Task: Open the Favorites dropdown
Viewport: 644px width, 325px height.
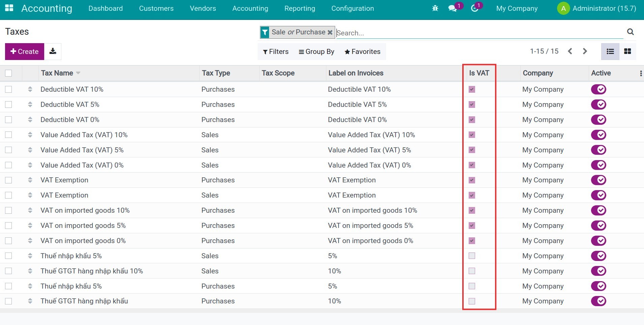Action: tap(362, 52)
